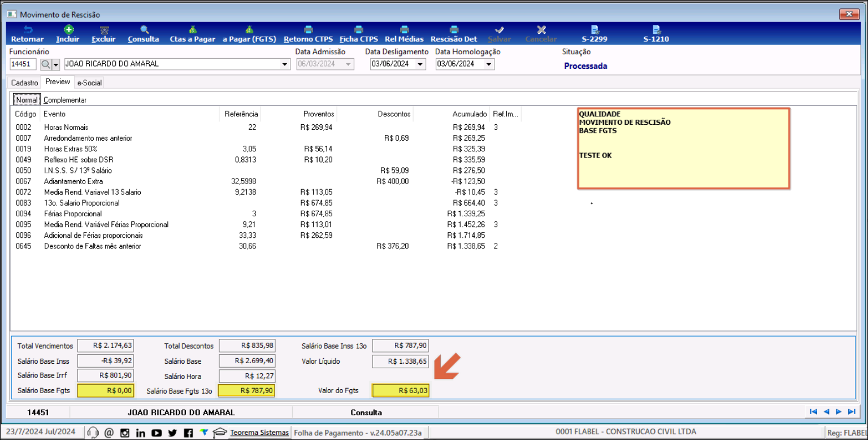
Task: Click the Retornar toolbar button
Action: (28, 34)
